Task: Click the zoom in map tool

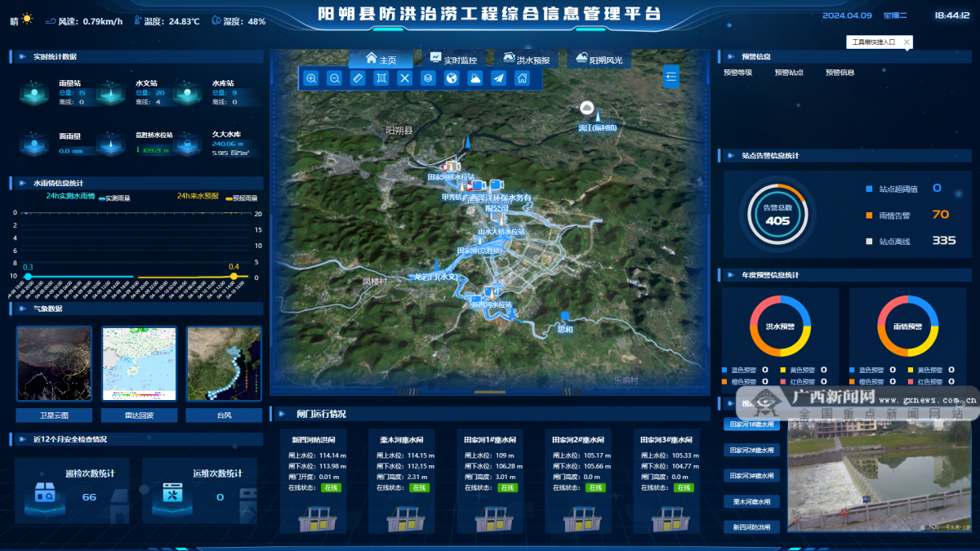Action: [x=311, y=78]
